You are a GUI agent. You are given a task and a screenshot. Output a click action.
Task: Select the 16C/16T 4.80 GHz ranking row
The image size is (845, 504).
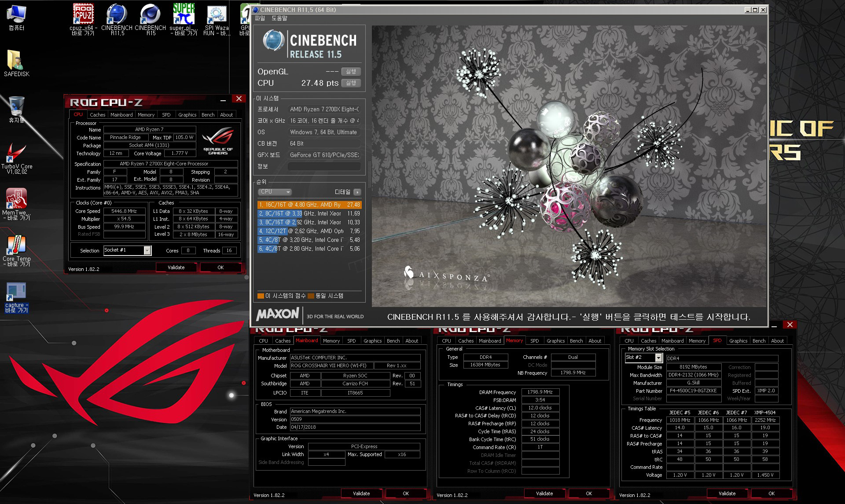tap(309, 205)
